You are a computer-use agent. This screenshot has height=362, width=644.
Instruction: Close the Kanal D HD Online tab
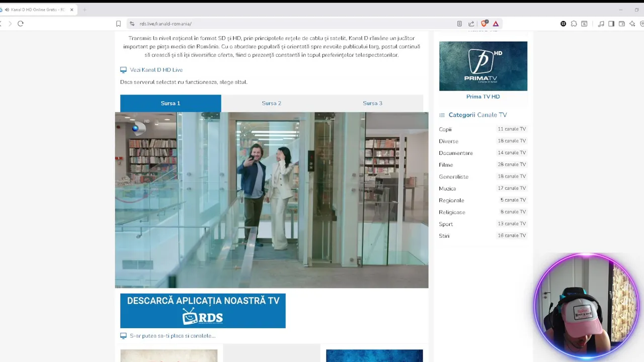[x=71, y=10]
